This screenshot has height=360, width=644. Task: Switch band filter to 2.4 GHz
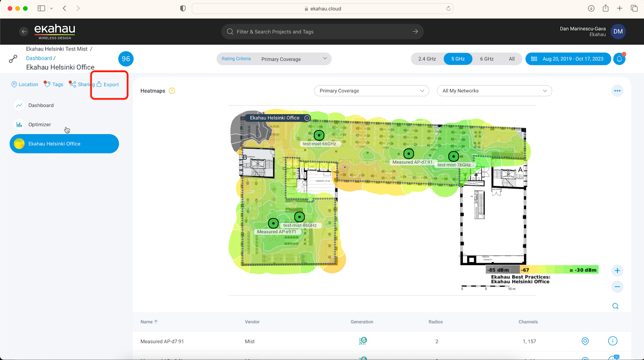point(427,59)
